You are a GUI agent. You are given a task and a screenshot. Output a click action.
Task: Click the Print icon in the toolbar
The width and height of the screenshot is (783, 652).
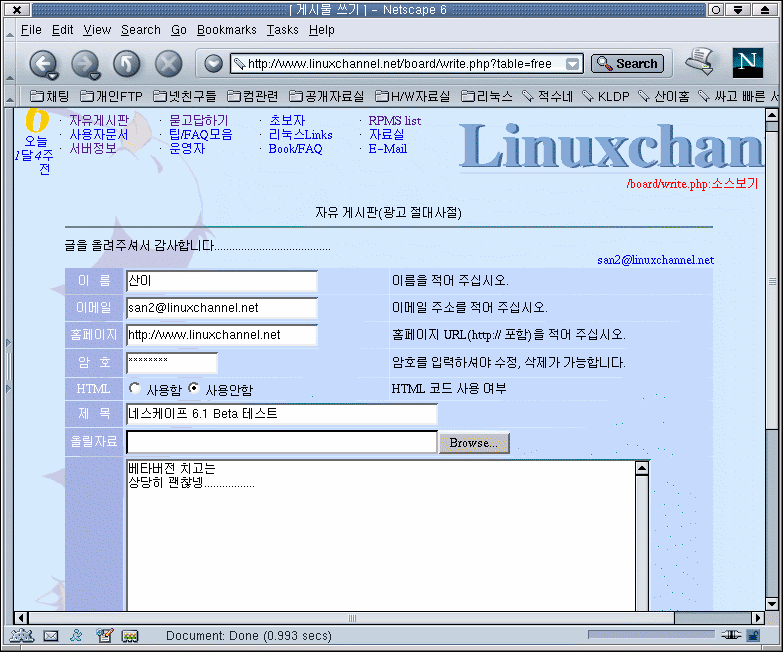click(x=699, y=62)
